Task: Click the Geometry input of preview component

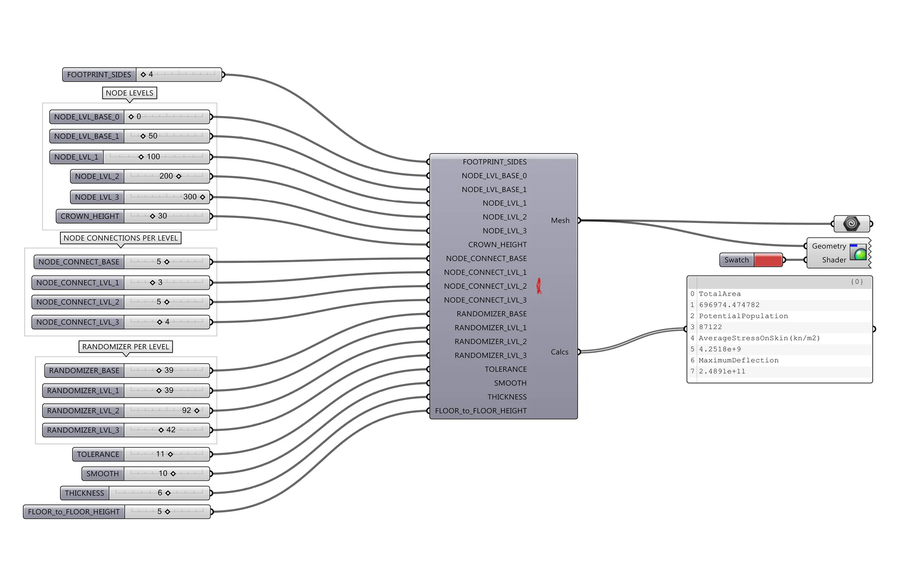Action: point(828,246)
